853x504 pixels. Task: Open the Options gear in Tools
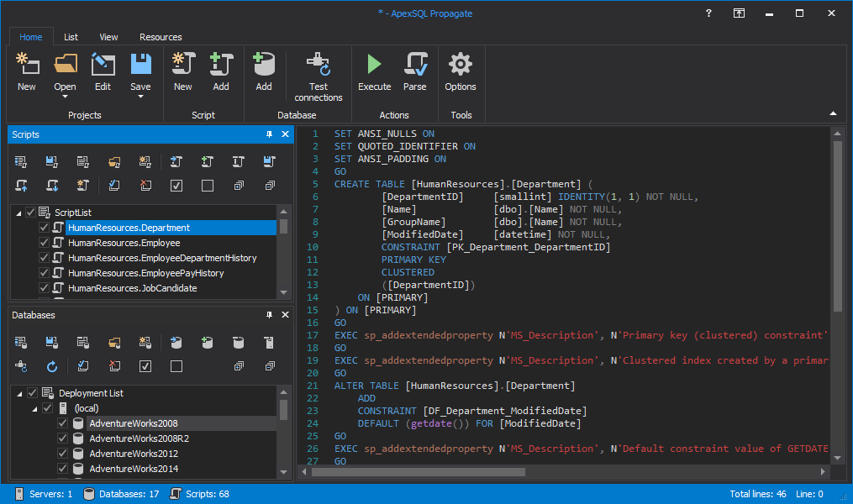(x=461, y=71)
